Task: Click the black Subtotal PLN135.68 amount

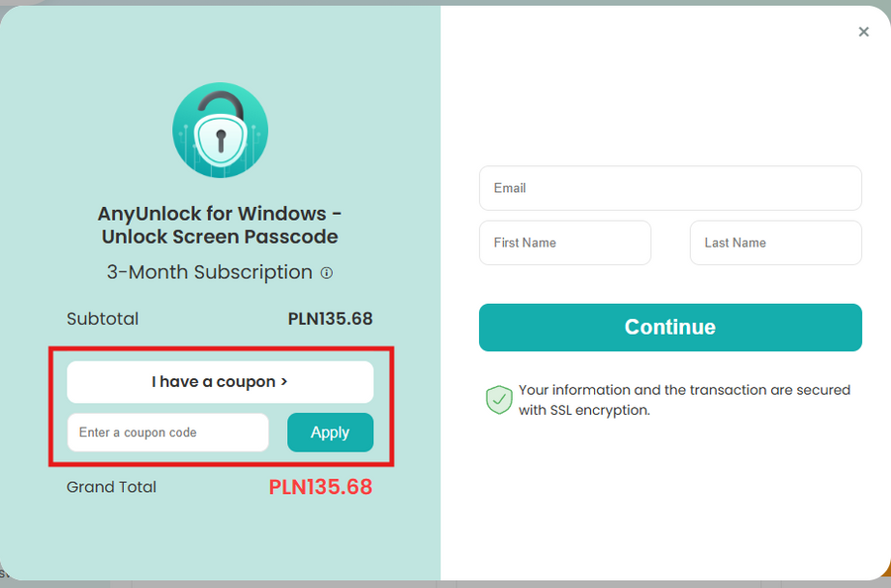Action: click(x=330, y=319)
